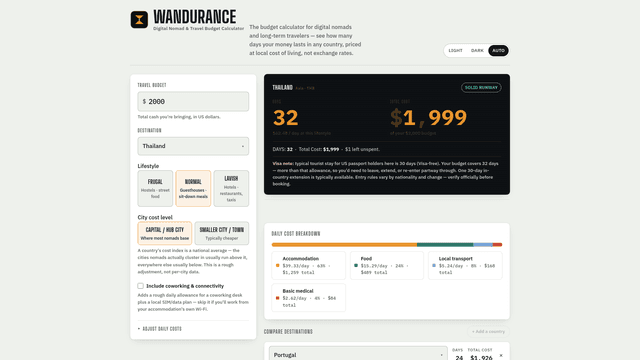Click the green Food color swatch
Viewport: 640px width, 360px height.
[x=356, y=265]
